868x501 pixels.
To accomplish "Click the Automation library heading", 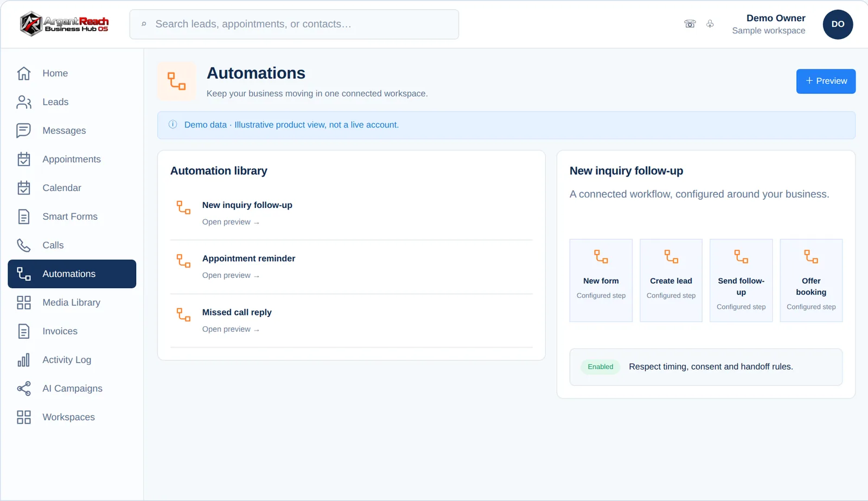I will point(219,170).
